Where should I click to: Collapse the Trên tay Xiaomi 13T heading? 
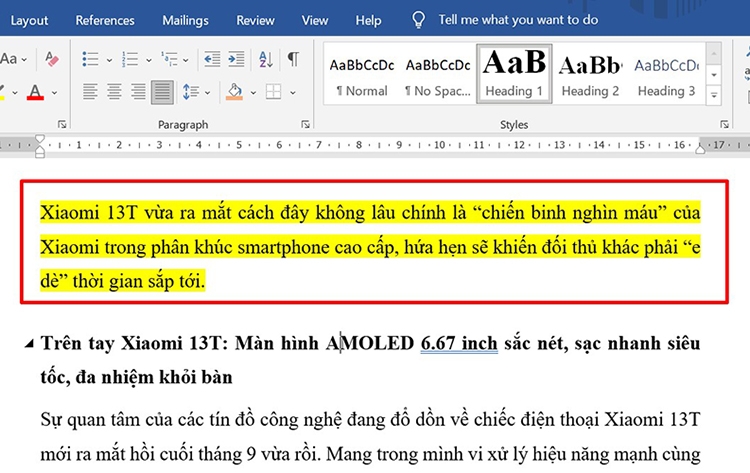(x=30, y=343)
